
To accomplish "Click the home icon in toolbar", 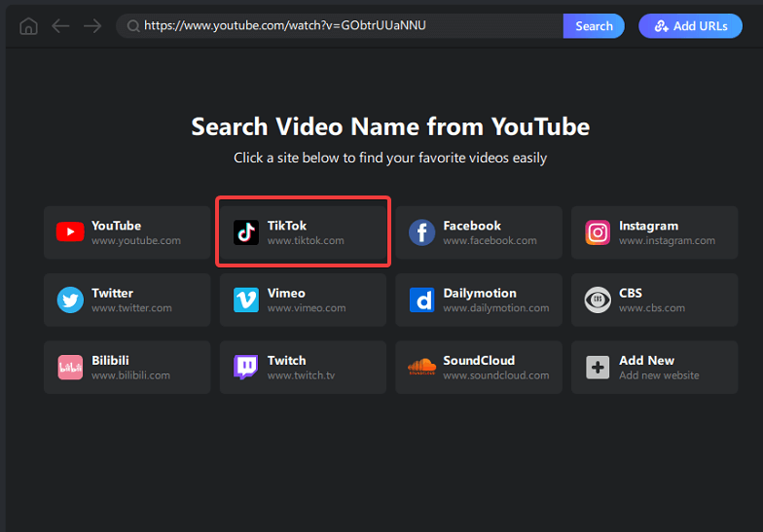I will 29,26.
